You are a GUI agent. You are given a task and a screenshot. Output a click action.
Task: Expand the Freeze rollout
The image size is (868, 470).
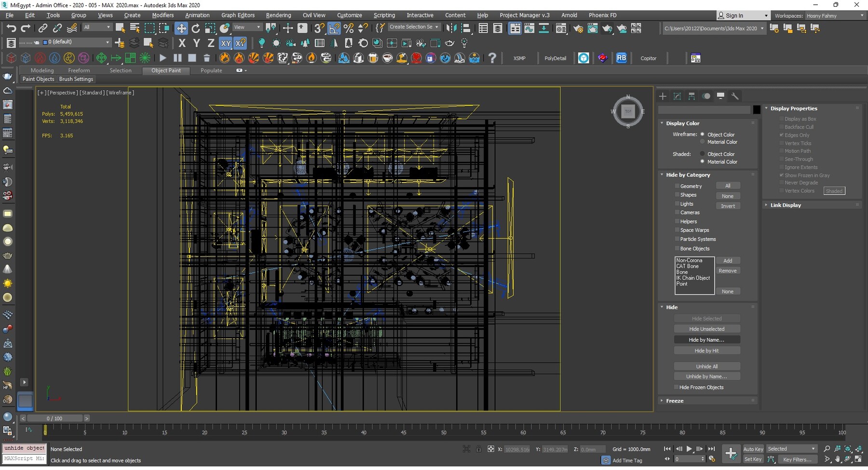675,401
